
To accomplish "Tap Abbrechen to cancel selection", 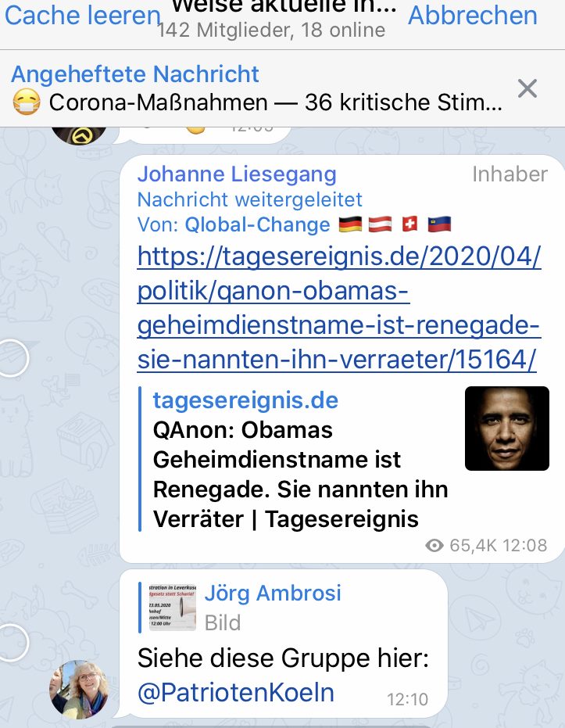I will 473,16.
